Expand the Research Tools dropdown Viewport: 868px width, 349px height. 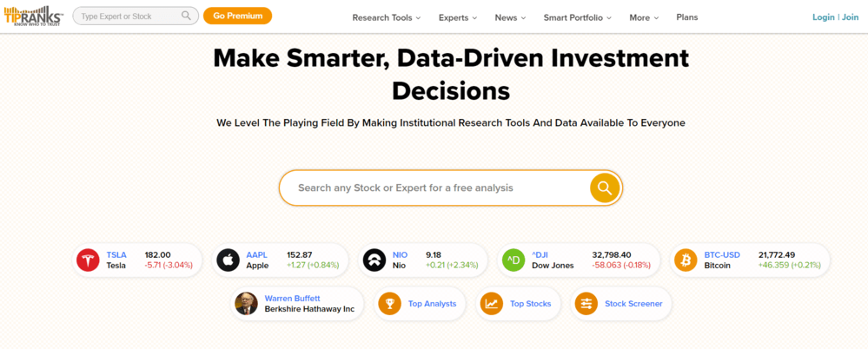(386, 17)
